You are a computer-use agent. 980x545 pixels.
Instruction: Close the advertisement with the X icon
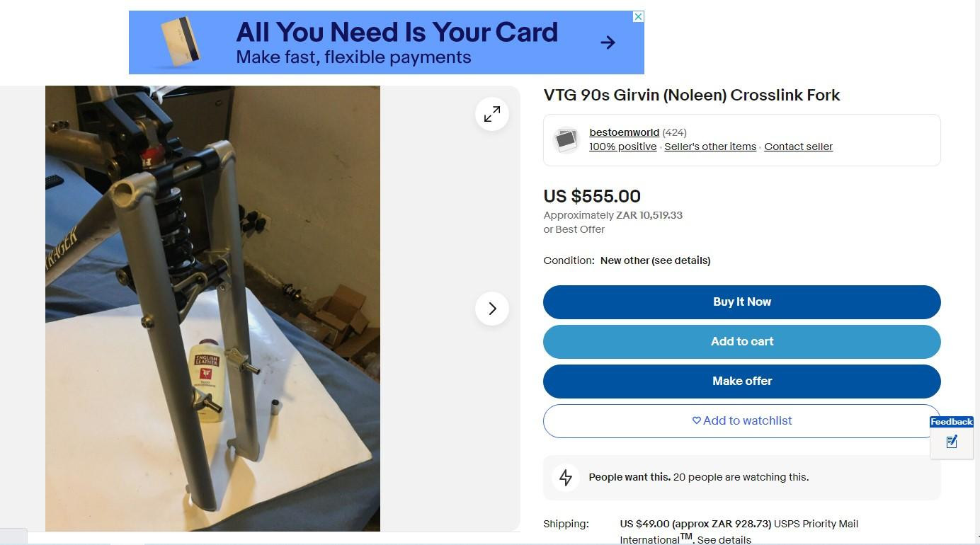[x=638, y=17]
